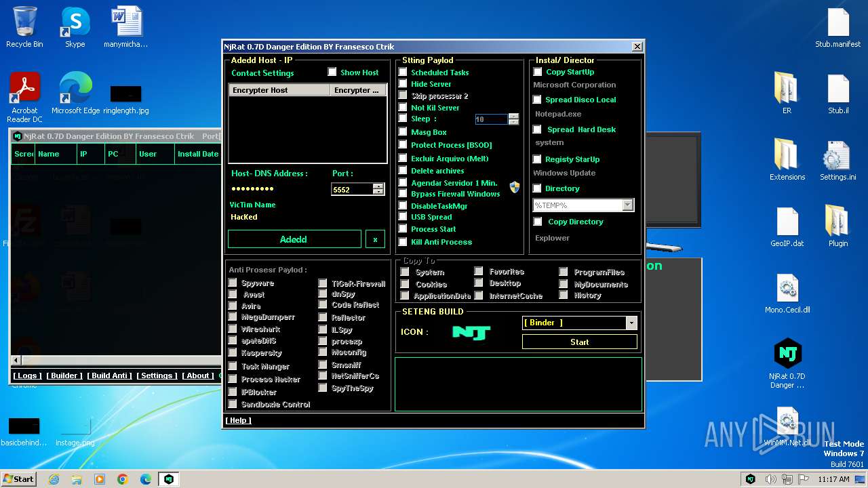Check the Spread Disco Local option
The image size is (868, 488).
[538, 100]
